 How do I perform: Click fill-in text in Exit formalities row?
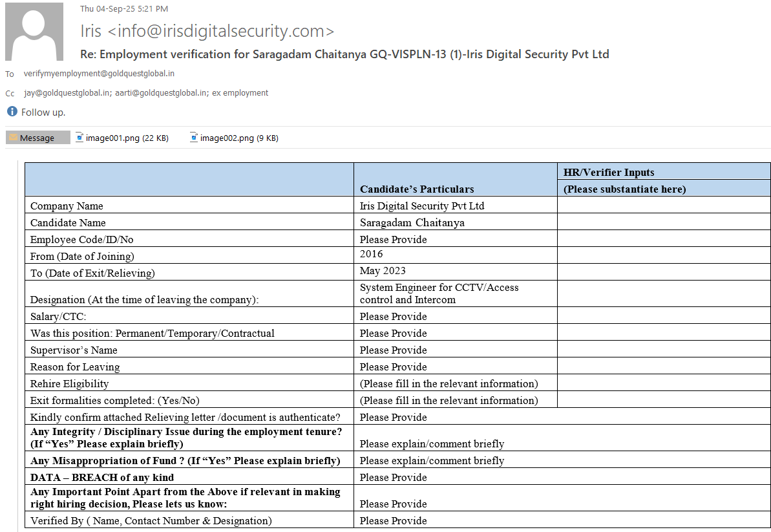449,400
